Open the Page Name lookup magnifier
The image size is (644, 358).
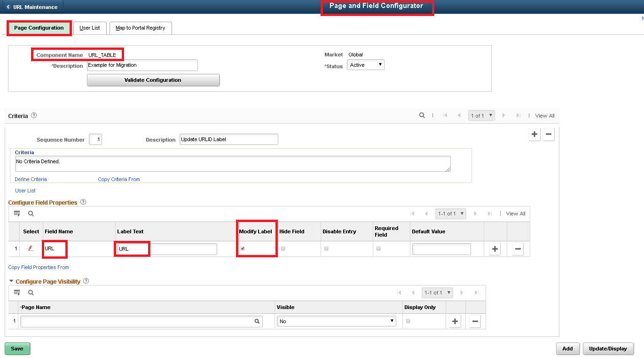point(256,321)
